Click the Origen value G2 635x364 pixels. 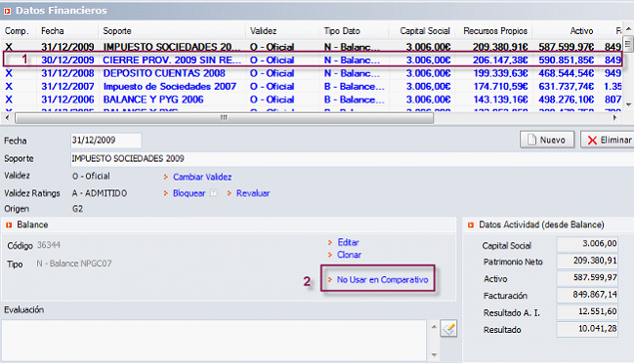click(77, 209)
